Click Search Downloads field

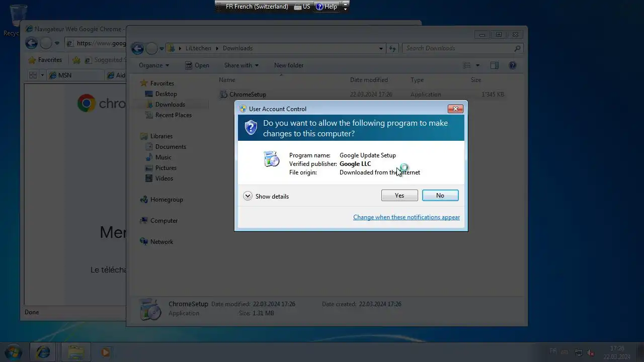tap(462, 48)
